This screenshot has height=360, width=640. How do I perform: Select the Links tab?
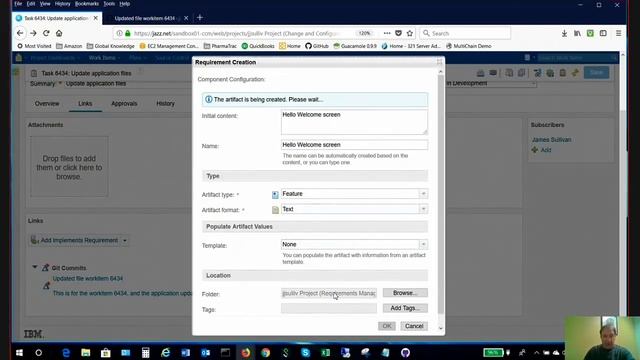click(85, 104)
